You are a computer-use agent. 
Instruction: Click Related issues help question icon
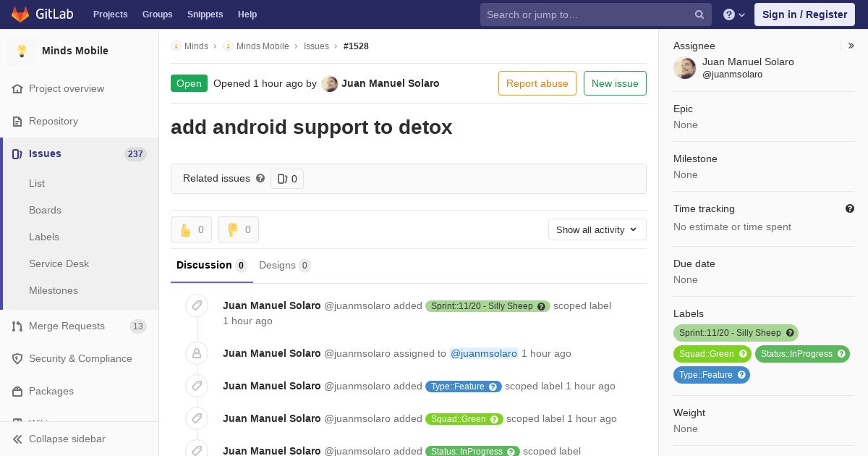pyautogui.click(x=260, y=178)
